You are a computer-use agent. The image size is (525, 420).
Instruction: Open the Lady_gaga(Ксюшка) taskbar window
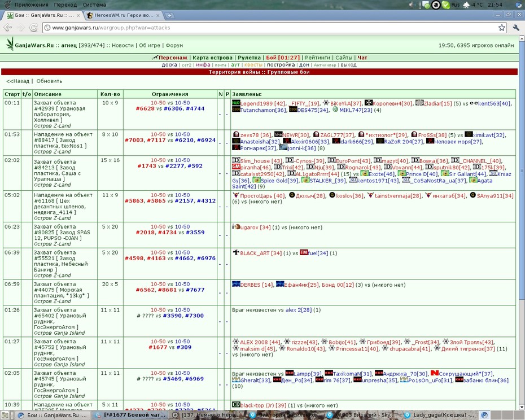pyautogui.click(x=439, y=415)
